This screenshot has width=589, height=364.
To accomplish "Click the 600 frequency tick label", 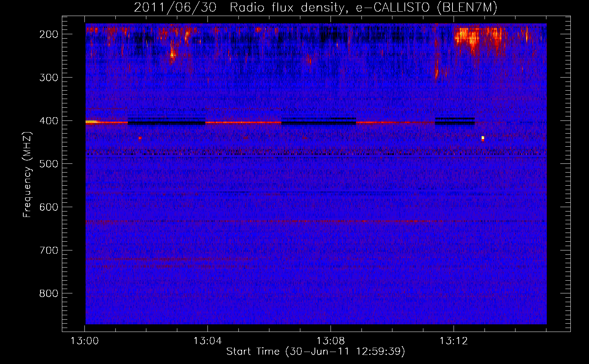I will click(x=49, y=207).
